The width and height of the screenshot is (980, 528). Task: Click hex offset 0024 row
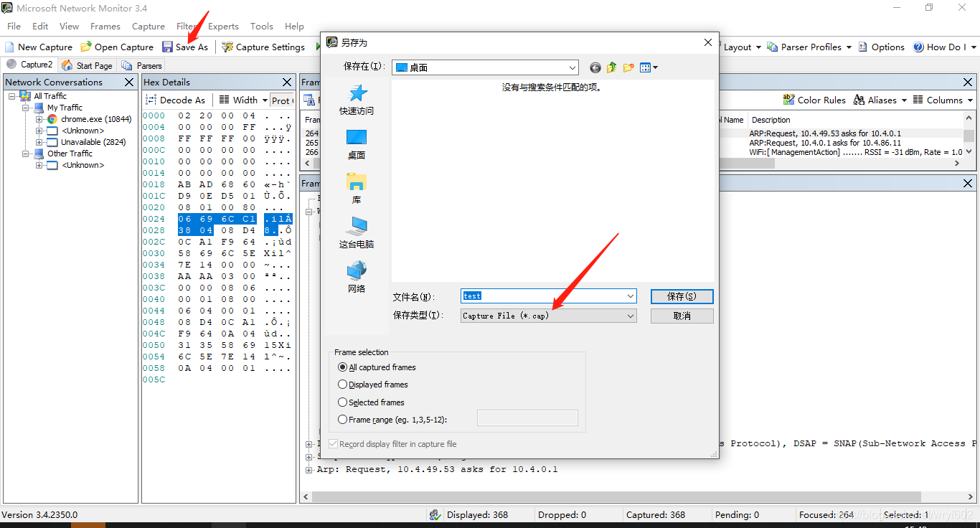coord(154,219)
